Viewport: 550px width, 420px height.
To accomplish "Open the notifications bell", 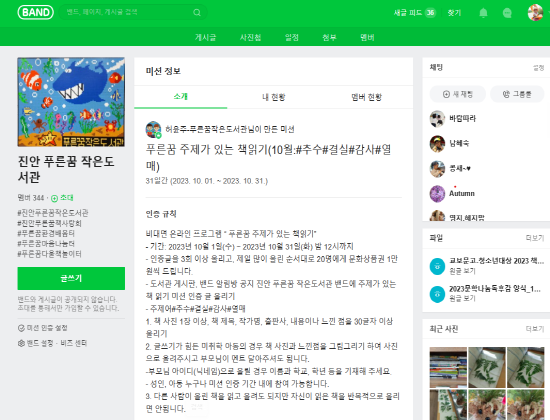I will (483, 13).
